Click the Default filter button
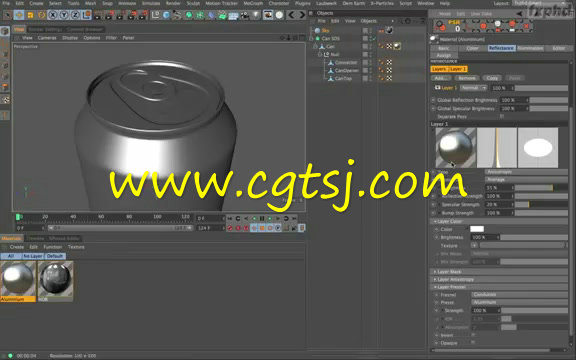 (x=55, y=256)
